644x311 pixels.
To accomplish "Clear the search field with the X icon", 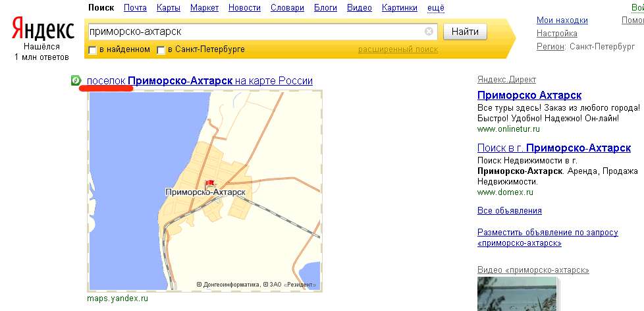I will [429, 31].
